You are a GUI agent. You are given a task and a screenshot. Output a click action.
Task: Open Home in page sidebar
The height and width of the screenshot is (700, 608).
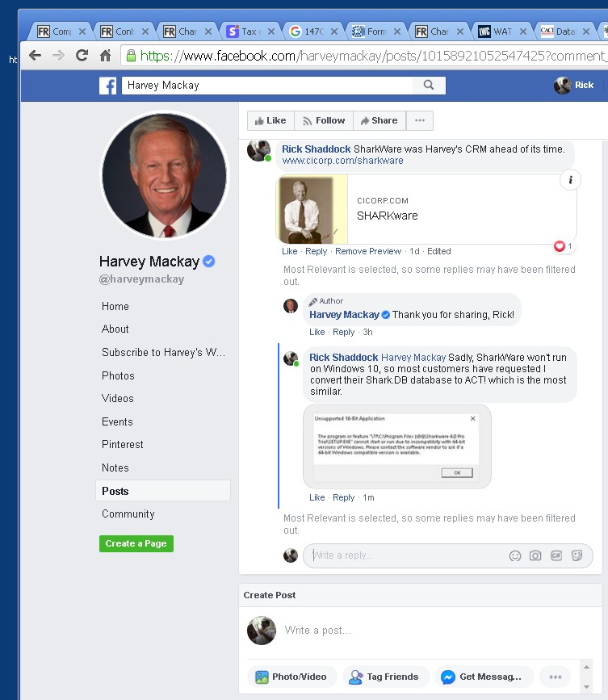[x=115, y=306]
